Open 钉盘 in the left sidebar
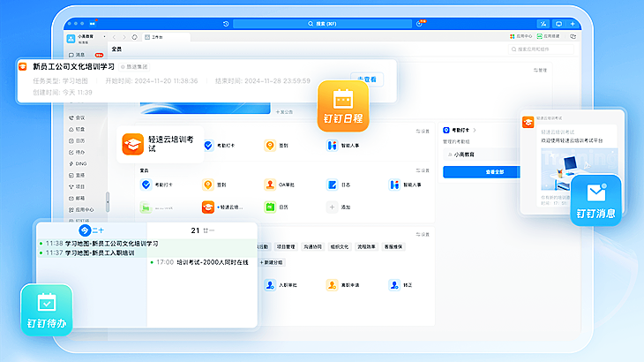Viewport: 644px width, 362px height. [x=77, y=130]
